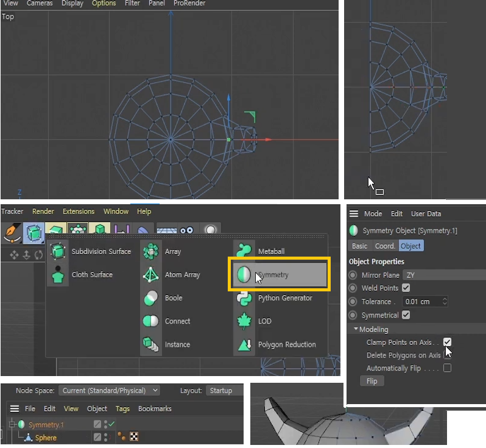Click the move arrows icon below the toolbar
Viewport: 486px width, 448px height.
click(x=14, y=255)
